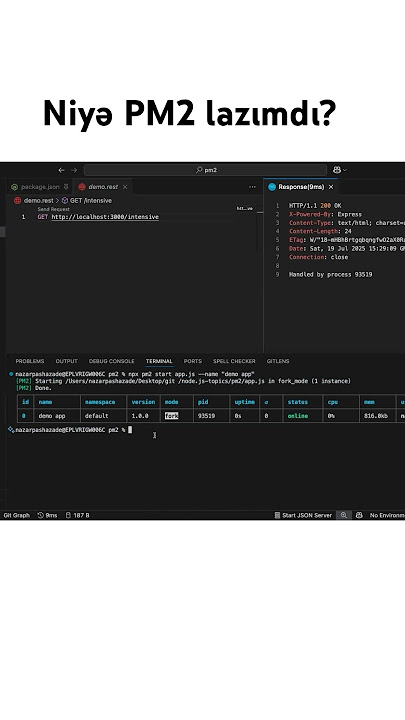Click the Content-Length: 24 line
Screen dimensions: 405x720
pyautogui.click(x=320, y=231)
